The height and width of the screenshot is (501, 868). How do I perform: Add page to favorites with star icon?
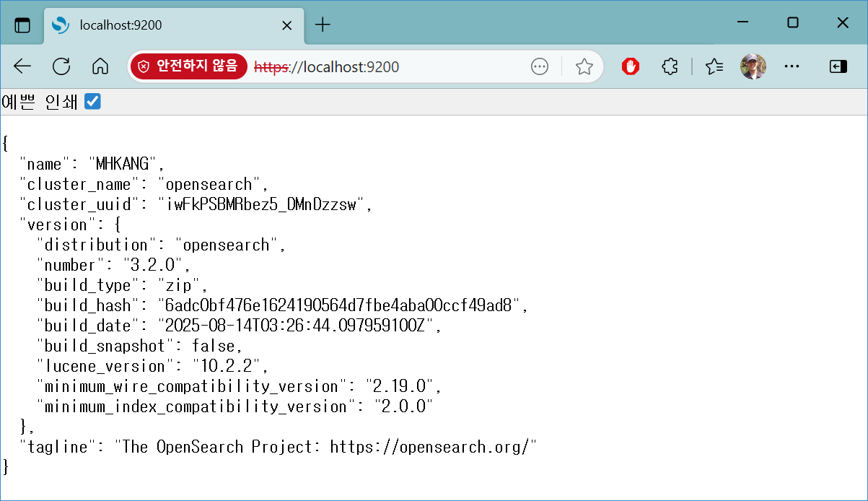coord(584,66)
